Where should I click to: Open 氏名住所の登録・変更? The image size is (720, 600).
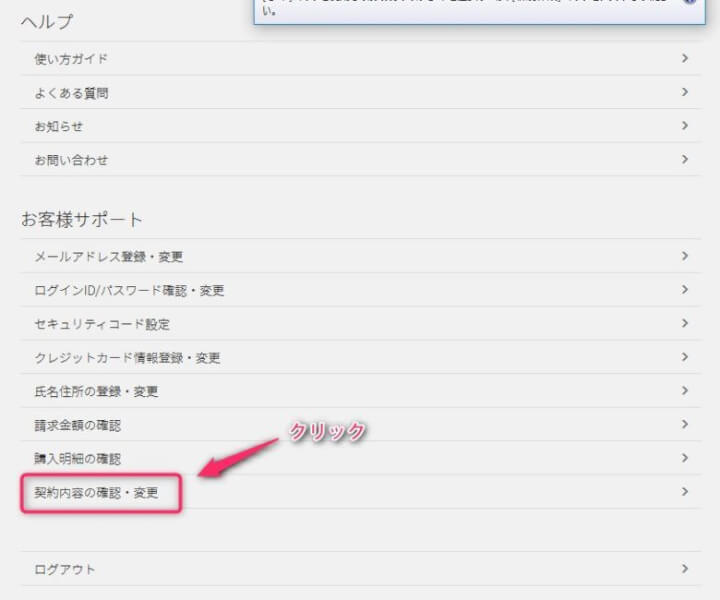96,391
